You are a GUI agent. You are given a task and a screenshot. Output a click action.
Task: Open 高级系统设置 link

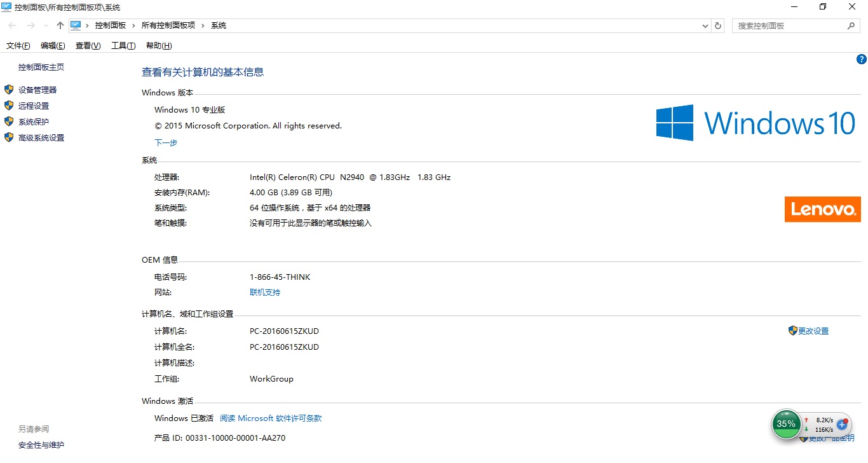41,138
